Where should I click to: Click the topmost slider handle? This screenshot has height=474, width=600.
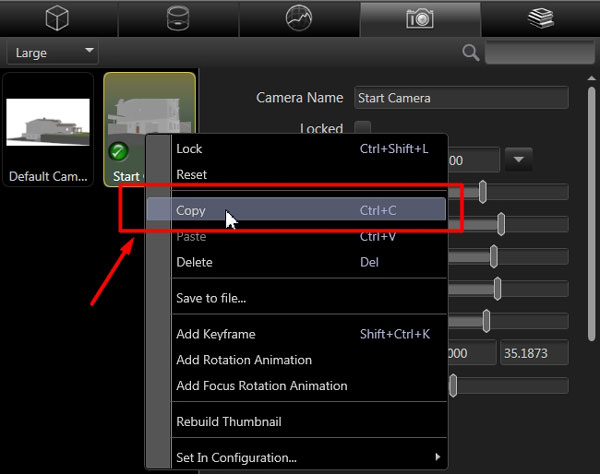[x=483, y=191]
